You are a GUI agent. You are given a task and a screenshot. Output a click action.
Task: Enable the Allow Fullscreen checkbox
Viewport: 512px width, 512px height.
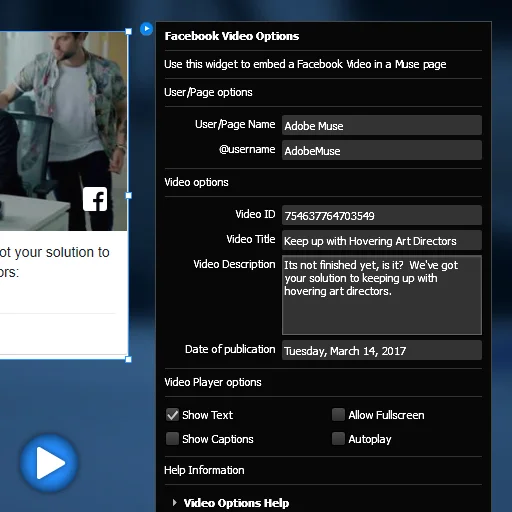coord(338,415)
